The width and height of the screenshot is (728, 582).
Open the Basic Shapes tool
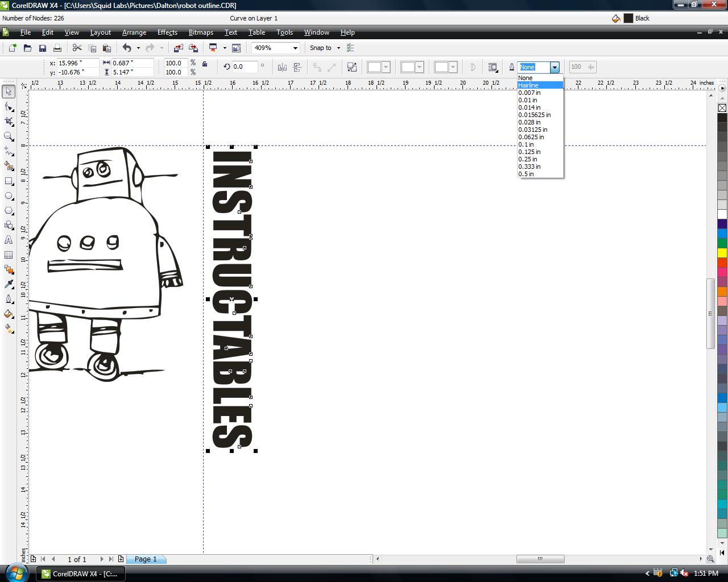tap(9, 226)
